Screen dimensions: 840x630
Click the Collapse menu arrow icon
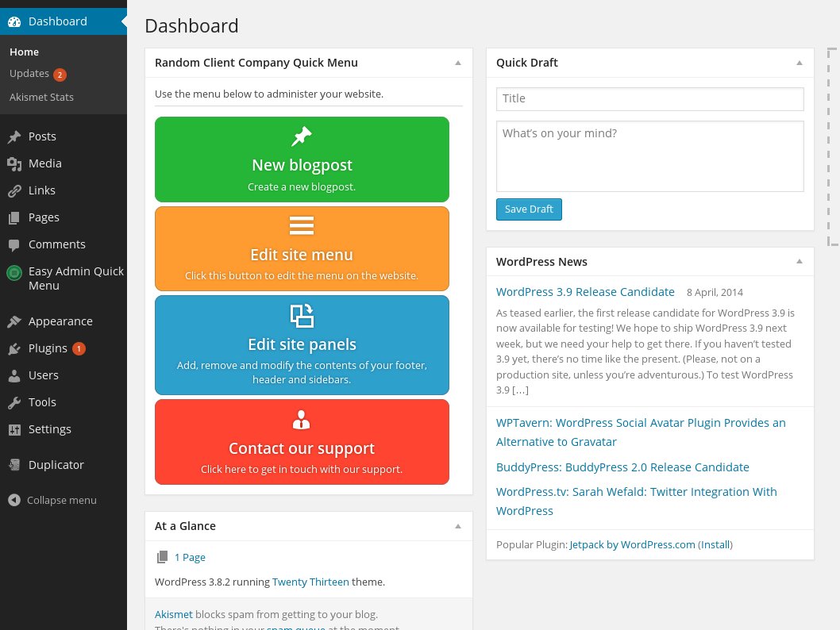(x=14, y=500)
